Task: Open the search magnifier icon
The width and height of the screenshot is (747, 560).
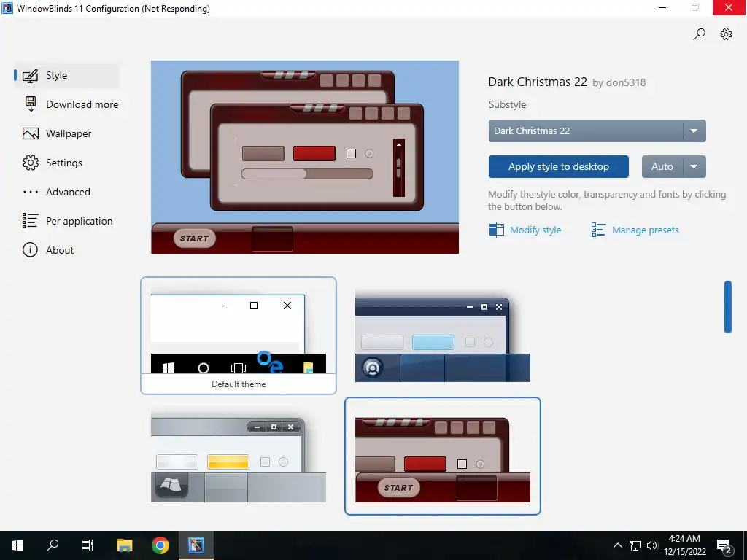Action: (x=699, y=34)
